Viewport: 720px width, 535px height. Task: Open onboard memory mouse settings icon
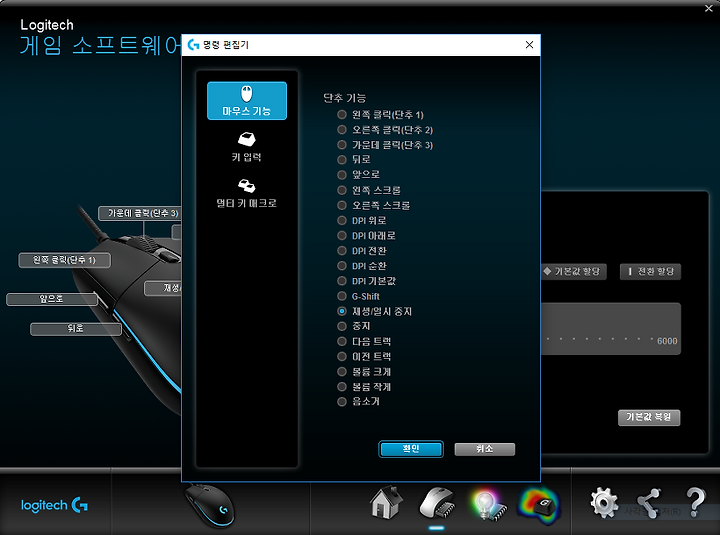point(437,504)
